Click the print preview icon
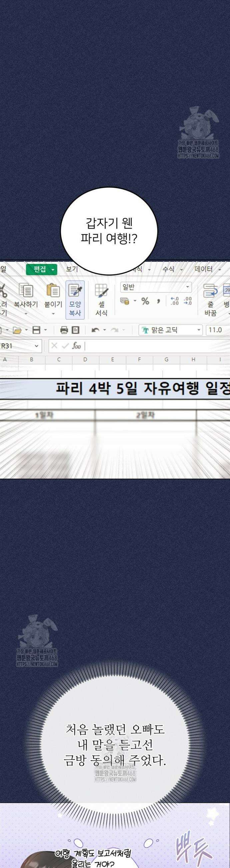The width and height of the screenshot is (230, 868). click(76, 330)
